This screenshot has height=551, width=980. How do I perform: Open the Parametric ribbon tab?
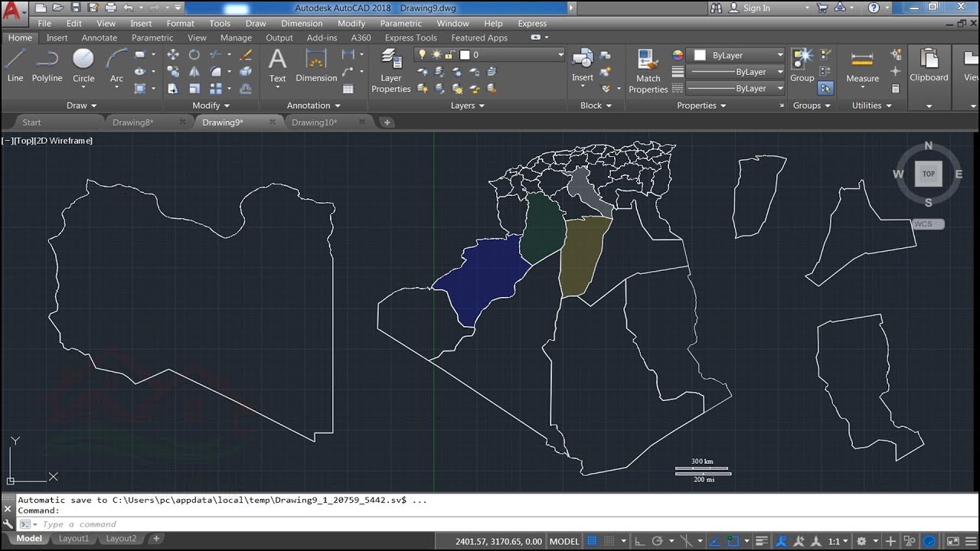(152, 37)
